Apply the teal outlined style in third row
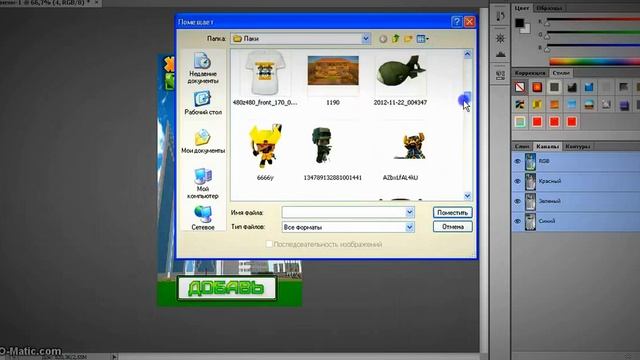This screenshot has width=640, height=360. pos(520,122)
